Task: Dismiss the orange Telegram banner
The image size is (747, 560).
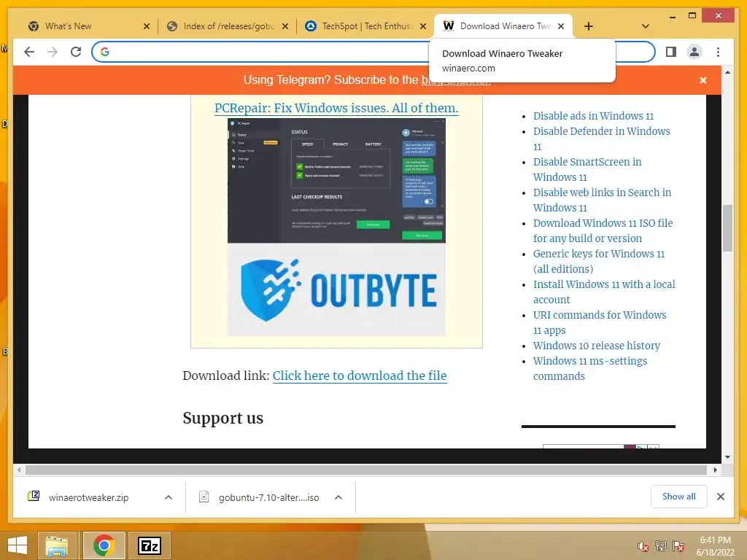Action: click(x=703, y=80)
